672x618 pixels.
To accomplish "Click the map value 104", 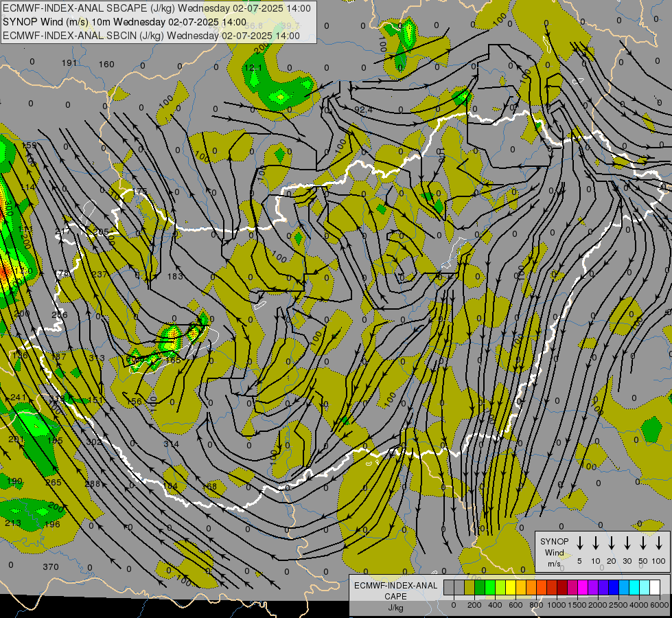I will [x=170, y=485].
